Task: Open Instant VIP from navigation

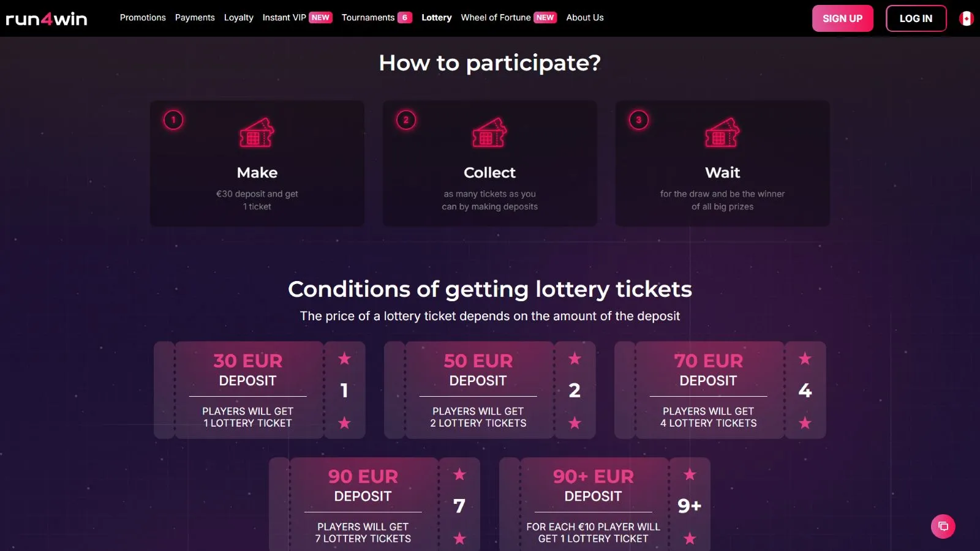Action: click(284, 18)
